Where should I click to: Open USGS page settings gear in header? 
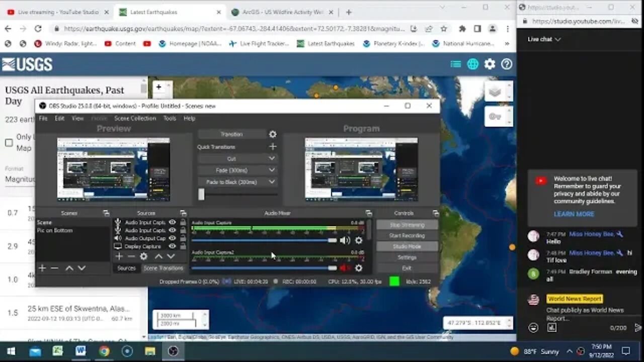click(x=490, y=64)
